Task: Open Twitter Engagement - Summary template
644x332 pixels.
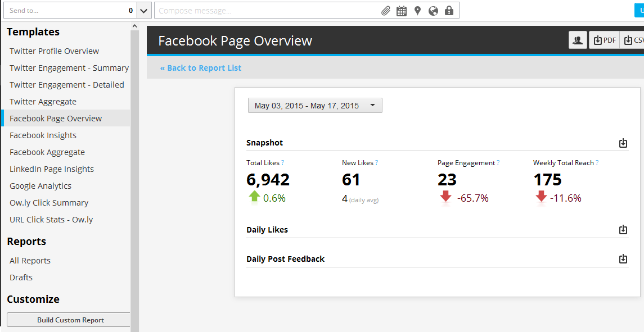Action: [x=69, y=68]
